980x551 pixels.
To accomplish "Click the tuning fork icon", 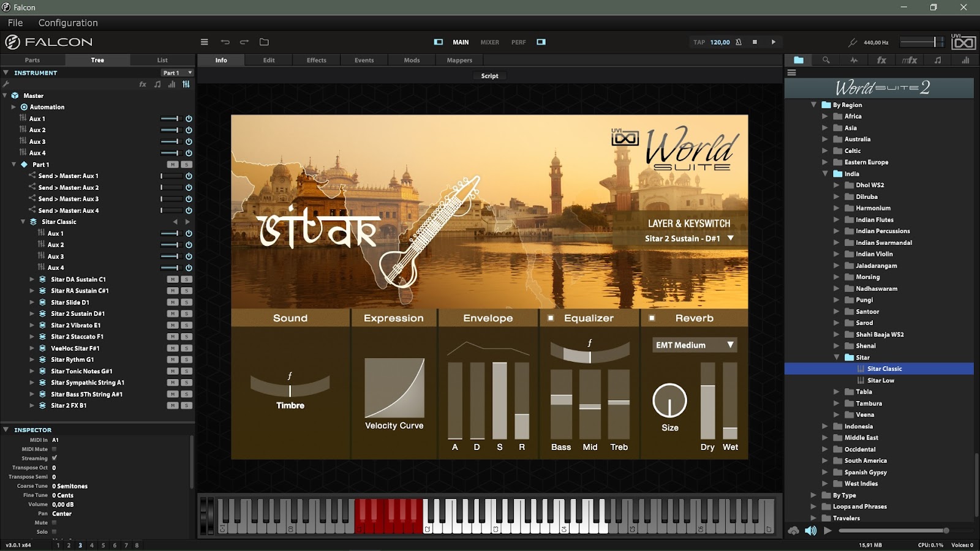I will pos(853,42).
